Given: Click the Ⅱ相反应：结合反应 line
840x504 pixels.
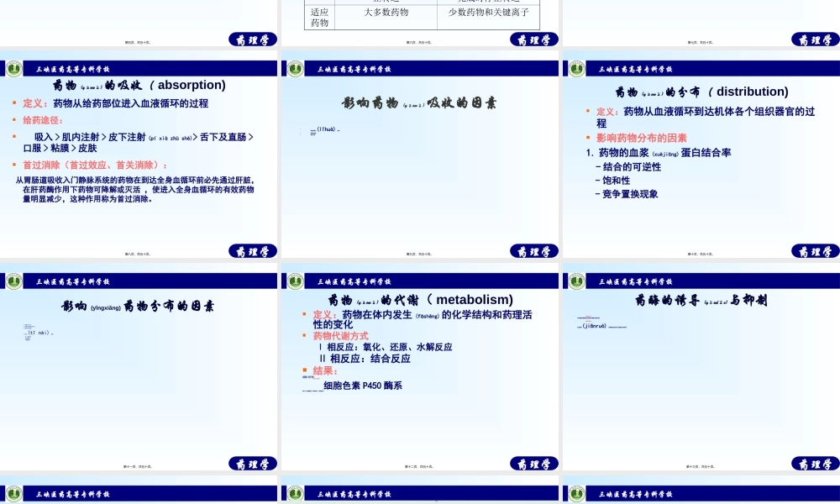Looking at the screenshot, I should point(365,359).
